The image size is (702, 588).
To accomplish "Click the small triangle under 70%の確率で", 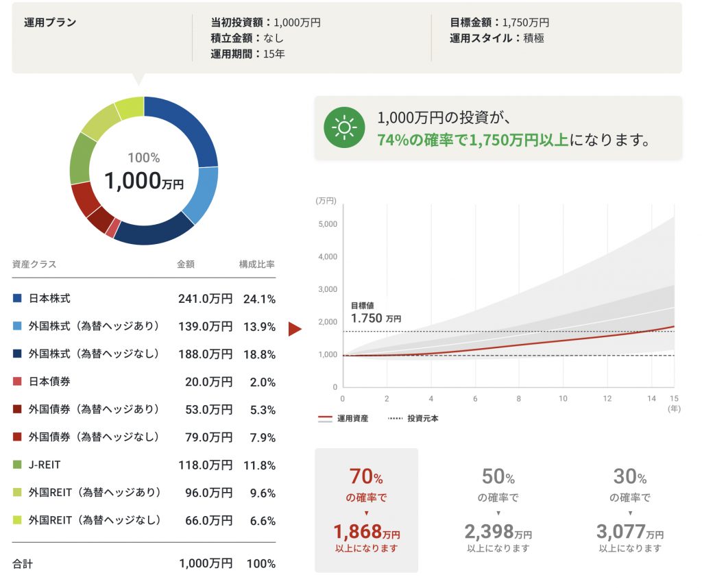I will tap(366, 513).
